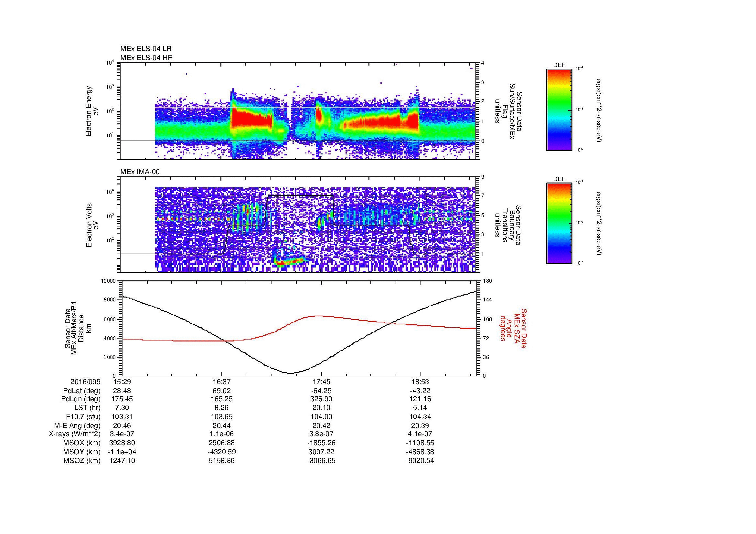Click the MSOZ value '5158.86'
Viewport: 756px width, 534px height.
[x=222, y=461]
